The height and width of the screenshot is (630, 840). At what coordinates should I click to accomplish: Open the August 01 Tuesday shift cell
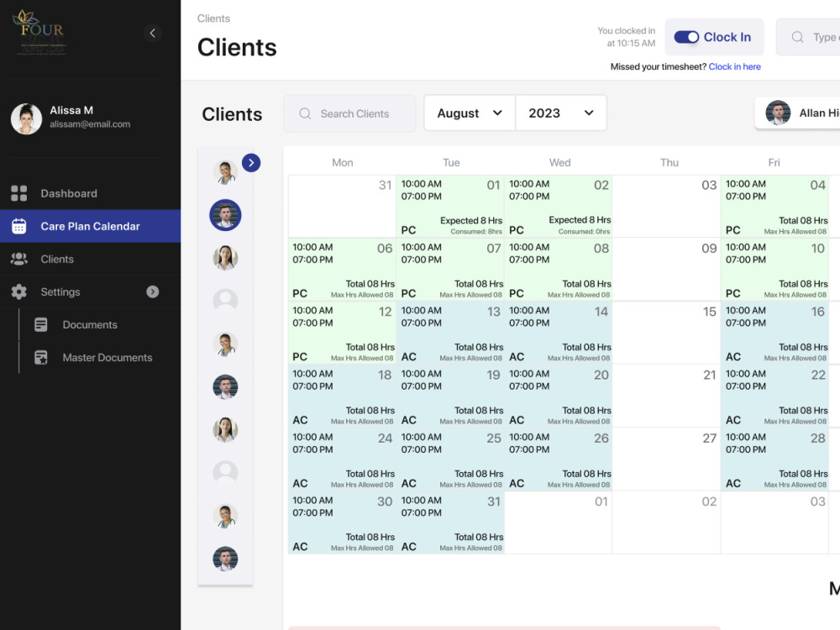450,207
